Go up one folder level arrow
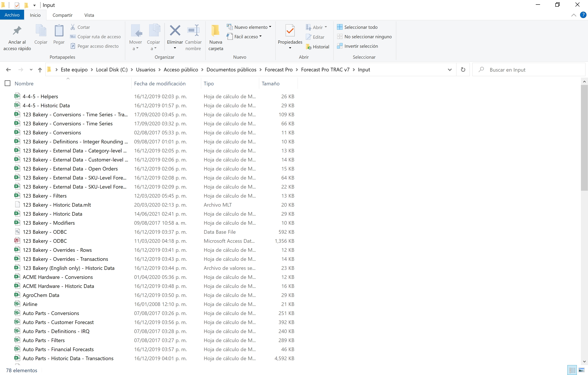Image resolution: width=588 pixels, height=375 pixels. click(40, 70)
